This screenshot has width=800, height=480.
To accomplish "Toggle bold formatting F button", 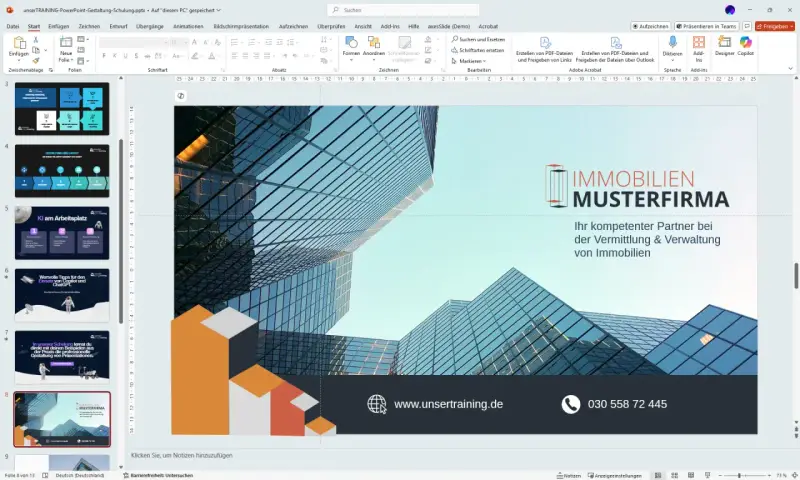I will point(104,56).
